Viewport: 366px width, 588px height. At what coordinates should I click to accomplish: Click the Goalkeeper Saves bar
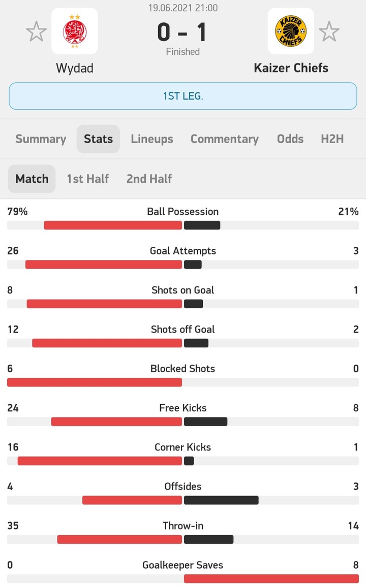coord(271,578)
